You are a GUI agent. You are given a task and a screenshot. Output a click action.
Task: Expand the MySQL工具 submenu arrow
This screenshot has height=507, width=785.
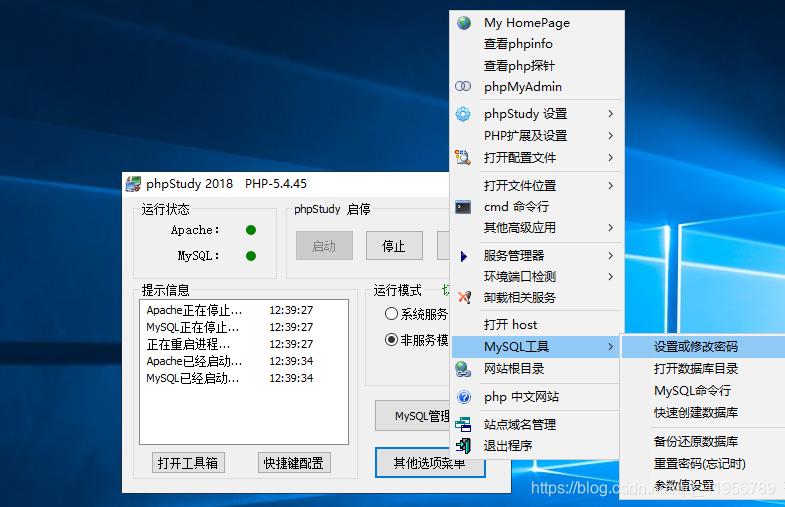click(611, 346)
